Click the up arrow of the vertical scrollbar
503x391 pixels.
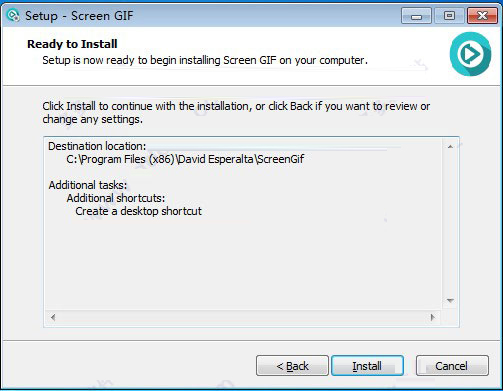click(450, 147)
